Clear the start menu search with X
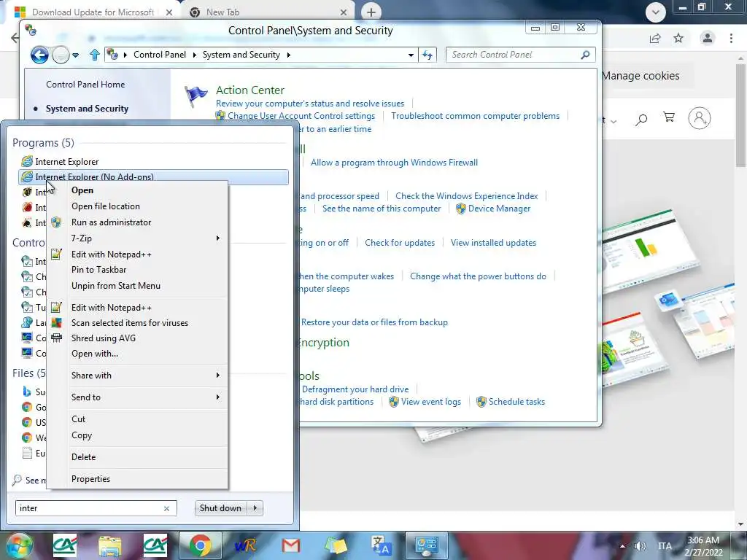This screenshot has width=747, height=560. [x=167, y=508]
